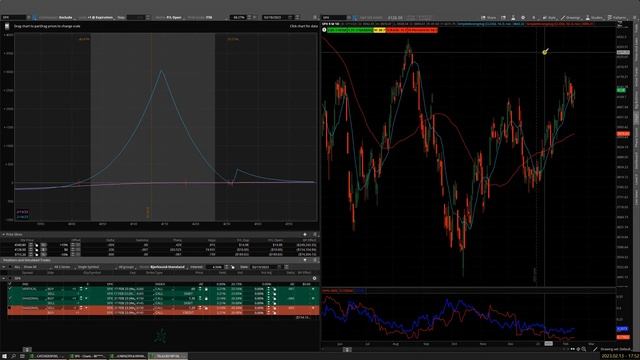Open the risk profile settings gear icon

(x=315, y=18)
